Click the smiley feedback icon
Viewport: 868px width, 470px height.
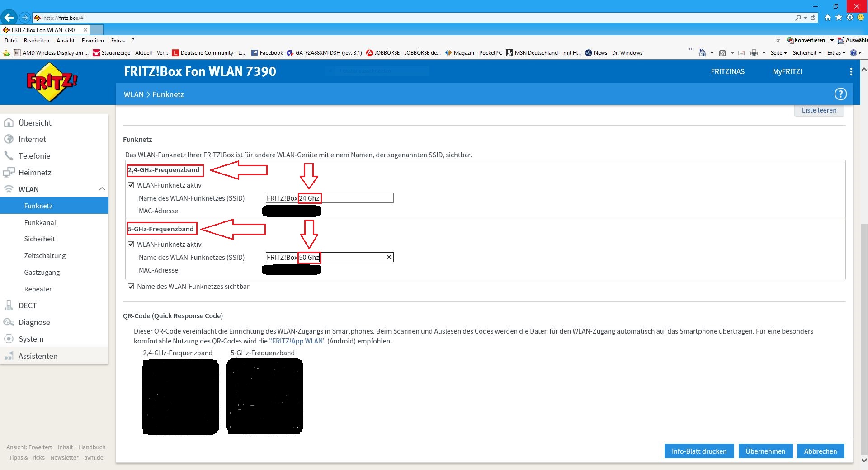click(861, 18)
